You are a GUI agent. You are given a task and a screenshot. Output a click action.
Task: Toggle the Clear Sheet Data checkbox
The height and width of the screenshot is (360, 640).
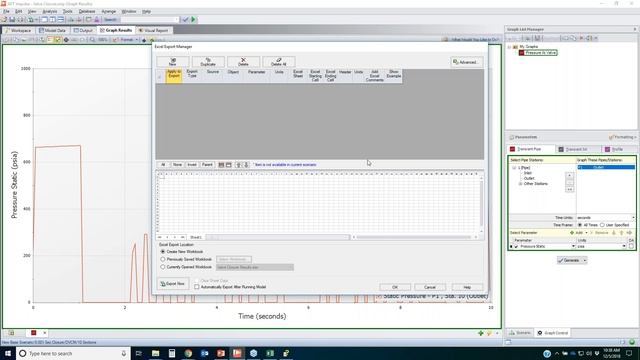tap(197, 281)
